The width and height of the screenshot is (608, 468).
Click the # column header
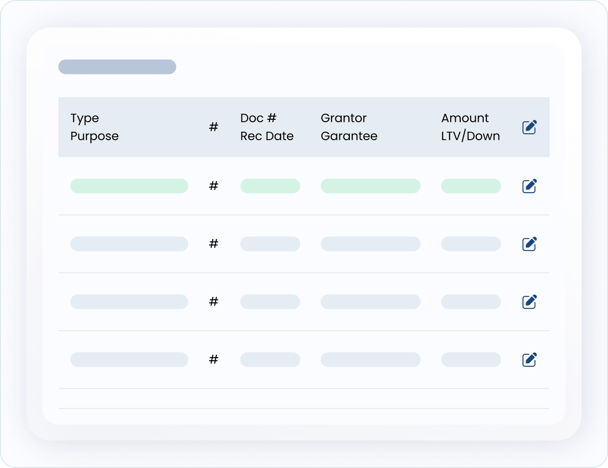pyautogui.click(x=213, y=128)
